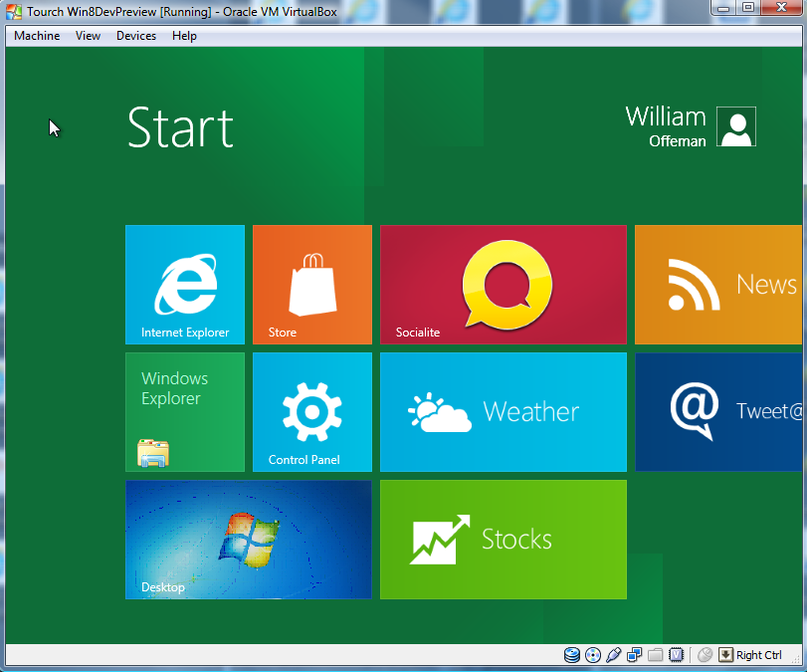
Task: Click the optical disc status icon
Action: 593,655
